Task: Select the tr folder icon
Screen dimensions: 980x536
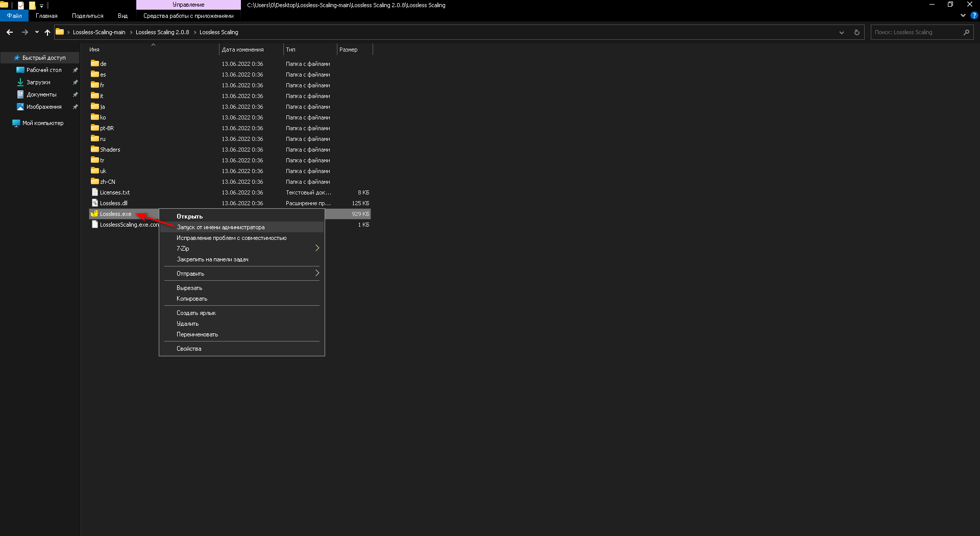Action: [x=95, y=160]
